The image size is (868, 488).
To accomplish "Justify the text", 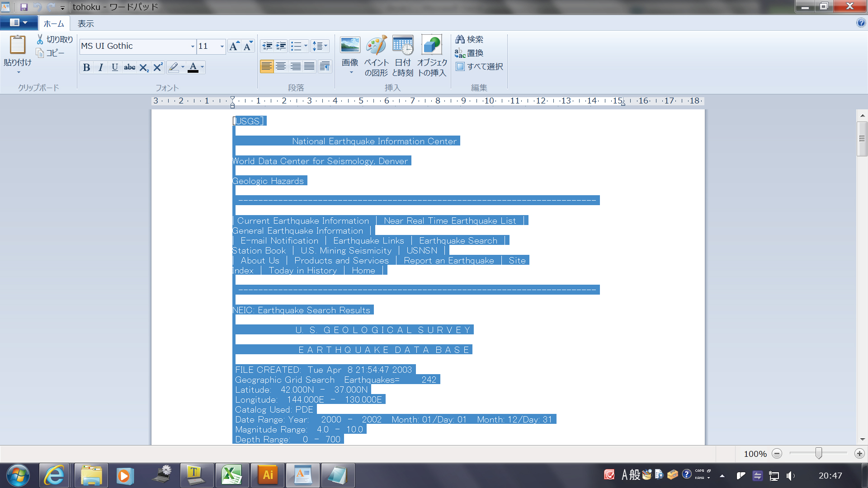I will pos(309,67).
